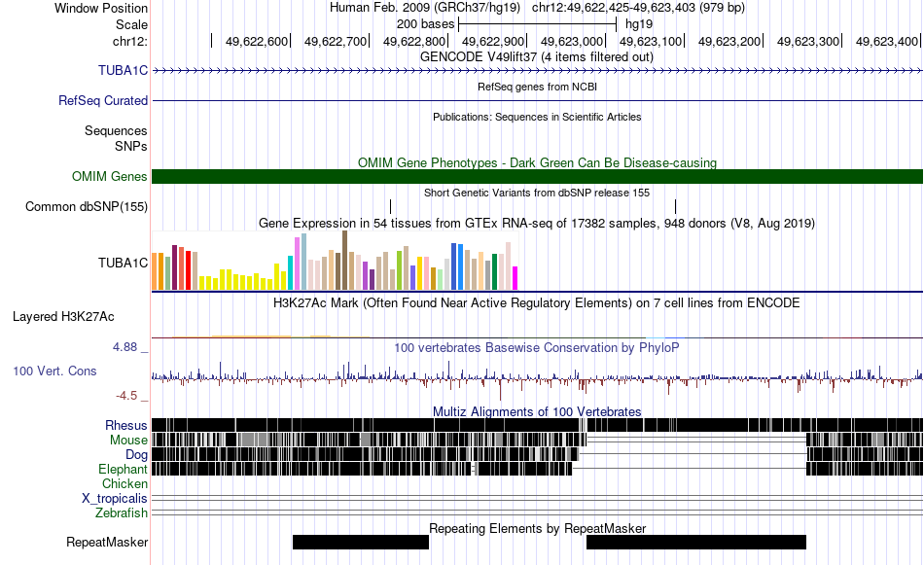Image resolution: width=924 pixels, height=565 pixels.
Task: Click the OMIM Gene Phenotypes title
Action: pyautogui.click(x=537, y=162)
